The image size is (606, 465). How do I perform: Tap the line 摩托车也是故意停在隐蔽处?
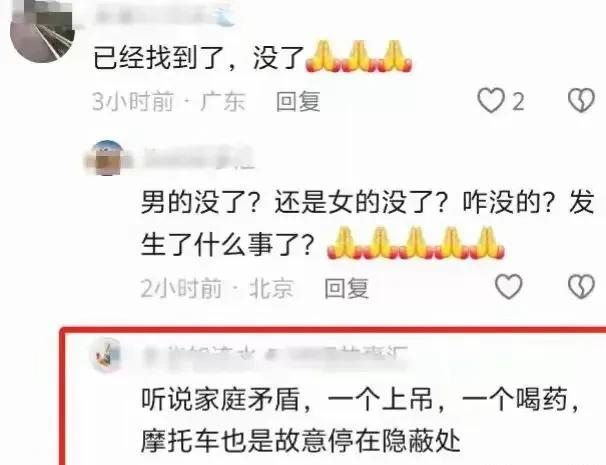[300, 441]
